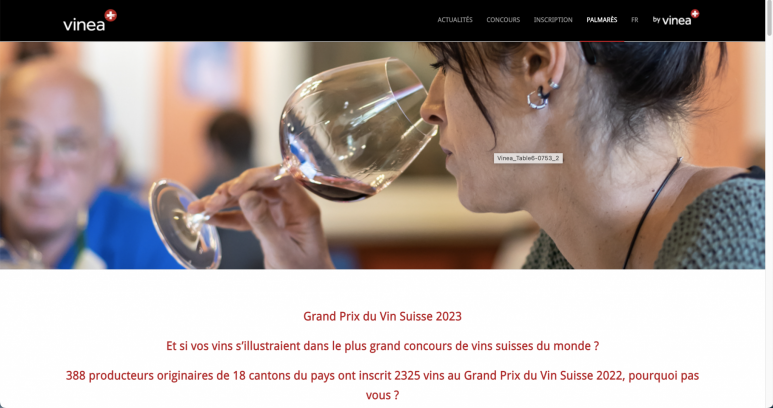Screen dimensions: 773x408
Task: Click the page's vertical scrollbar thumb
Action: [x=769, y=18]
